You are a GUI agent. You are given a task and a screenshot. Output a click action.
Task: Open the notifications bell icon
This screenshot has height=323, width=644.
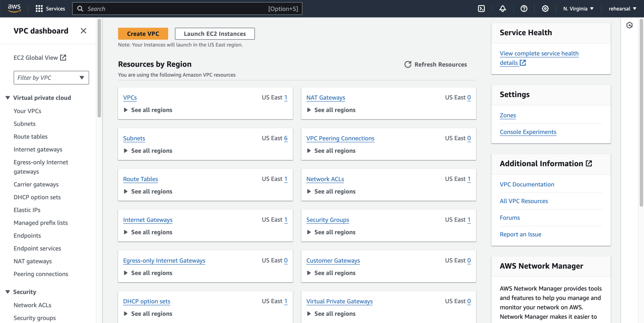(503, 9)
